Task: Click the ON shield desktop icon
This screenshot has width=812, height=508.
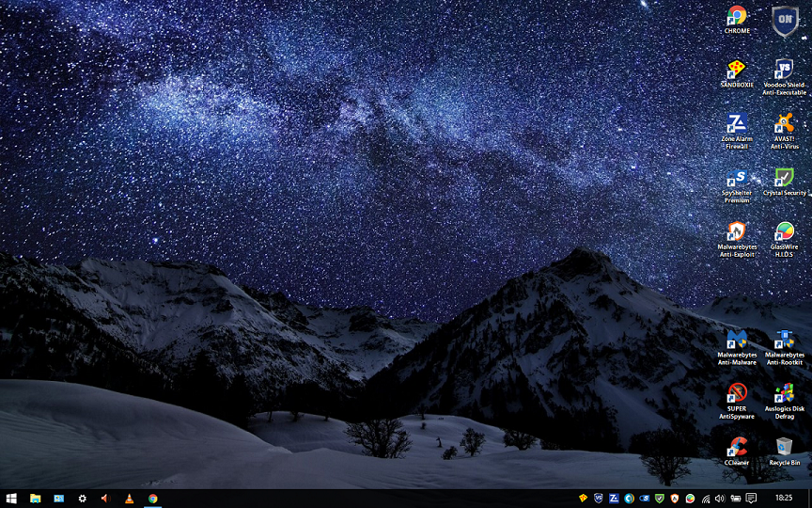Action: coord(785,21)
